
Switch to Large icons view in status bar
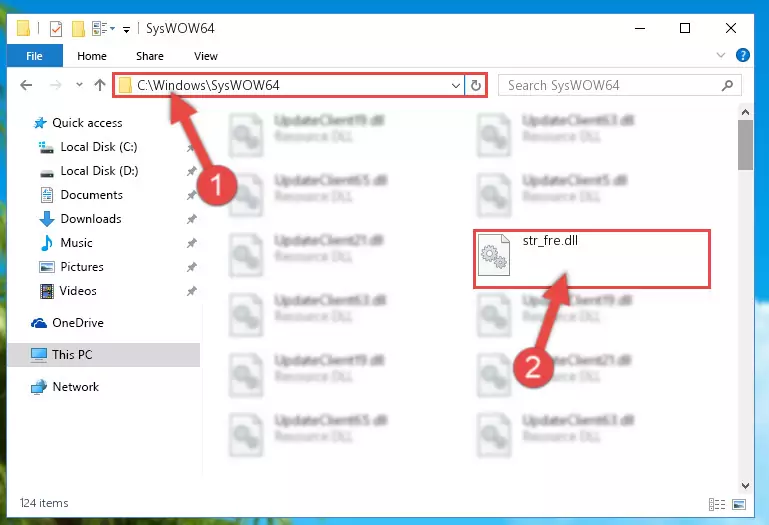[x=739, y=504]
